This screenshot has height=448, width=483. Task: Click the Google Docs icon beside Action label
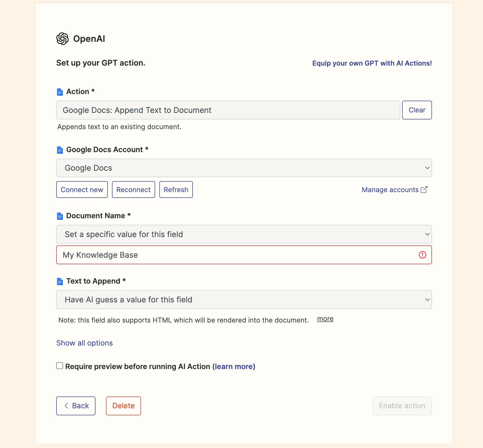tap(60, 92)
